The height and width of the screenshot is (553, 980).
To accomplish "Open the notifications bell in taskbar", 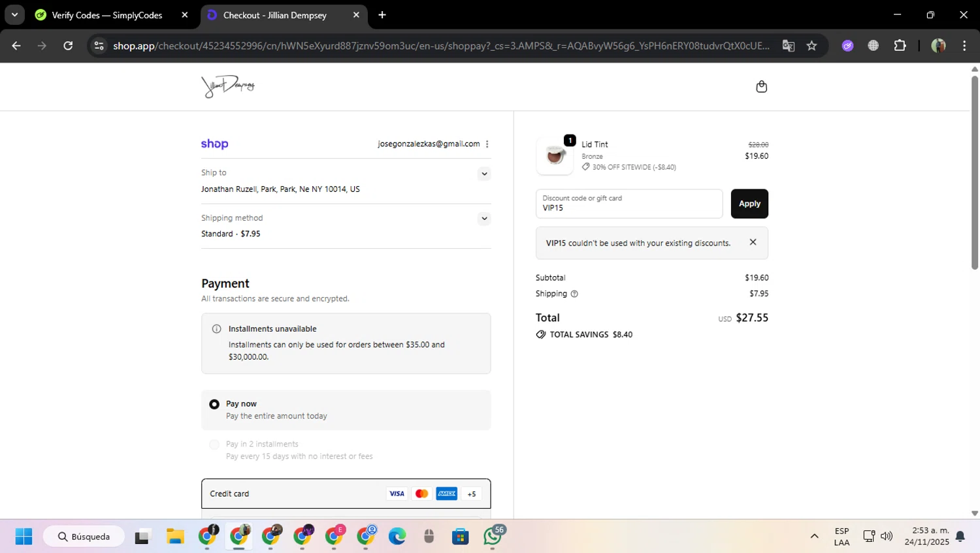I will pos(960,537).
